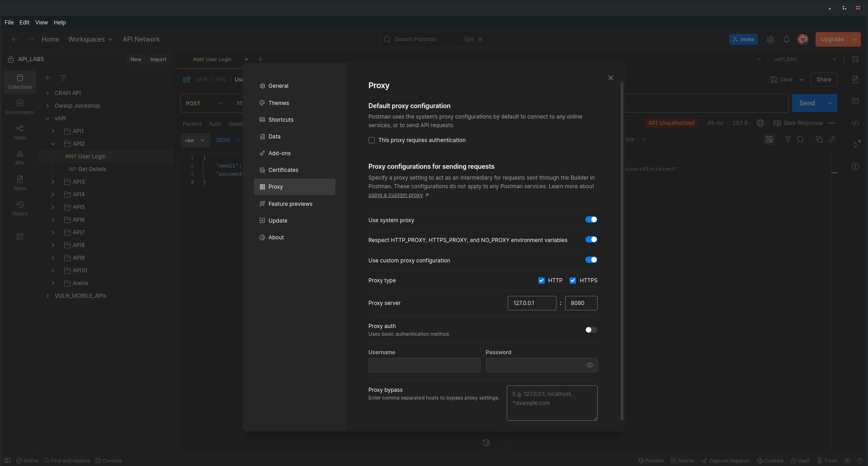Collapse the API2 folder
Screen dimensions: 868x466
tap(53, 144)
